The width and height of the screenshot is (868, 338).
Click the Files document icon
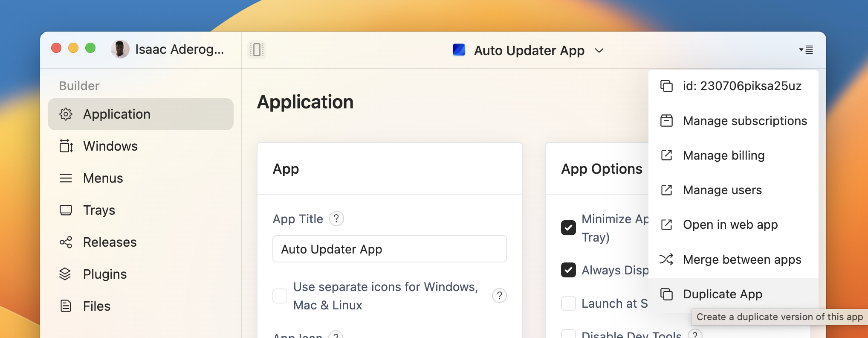[66, 306]
